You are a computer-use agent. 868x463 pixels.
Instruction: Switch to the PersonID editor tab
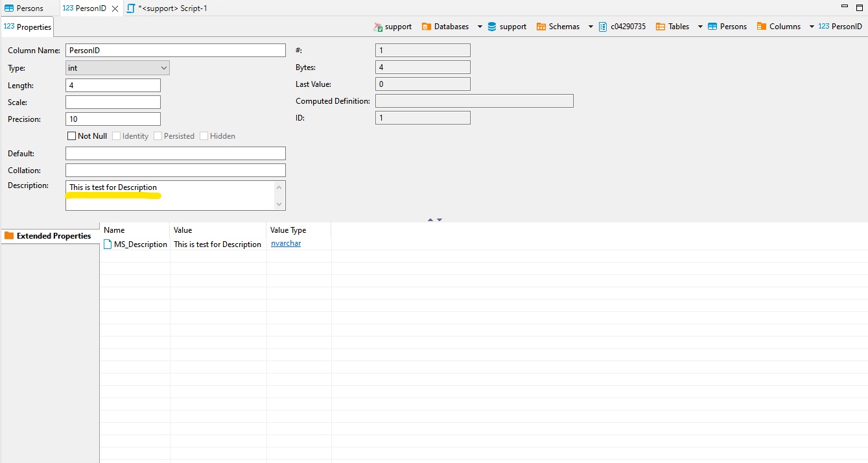coord(84,8)
